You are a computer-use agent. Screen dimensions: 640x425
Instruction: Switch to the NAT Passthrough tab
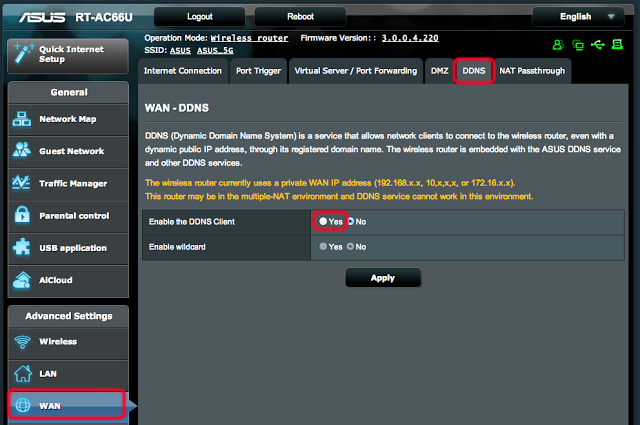pos(532,71)
